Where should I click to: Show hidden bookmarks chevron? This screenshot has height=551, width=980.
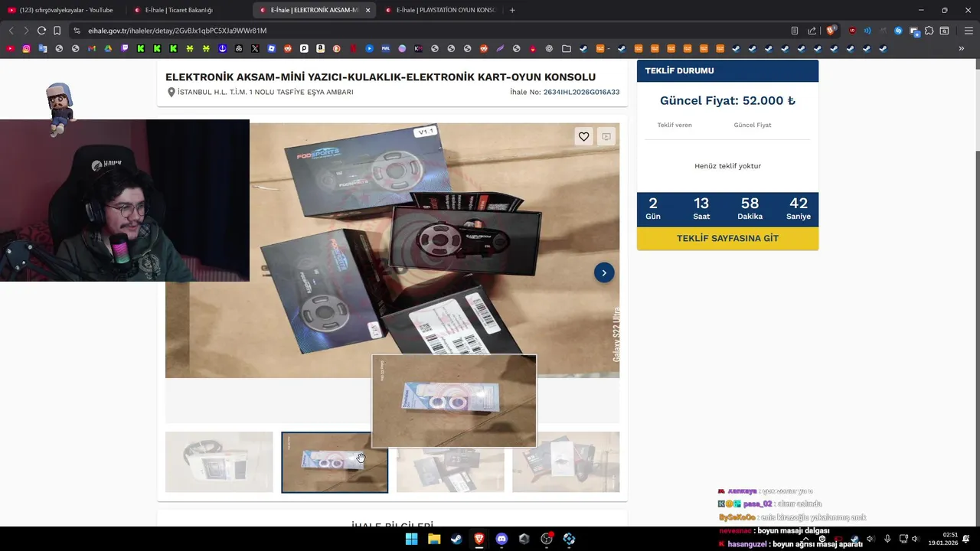pos(962,48)
